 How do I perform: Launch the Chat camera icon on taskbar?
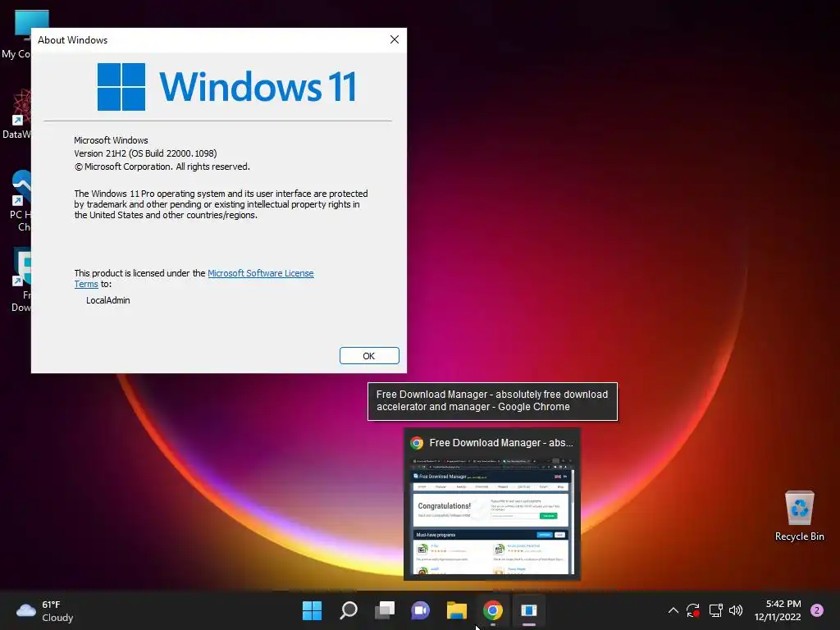[x=421, y=610]
